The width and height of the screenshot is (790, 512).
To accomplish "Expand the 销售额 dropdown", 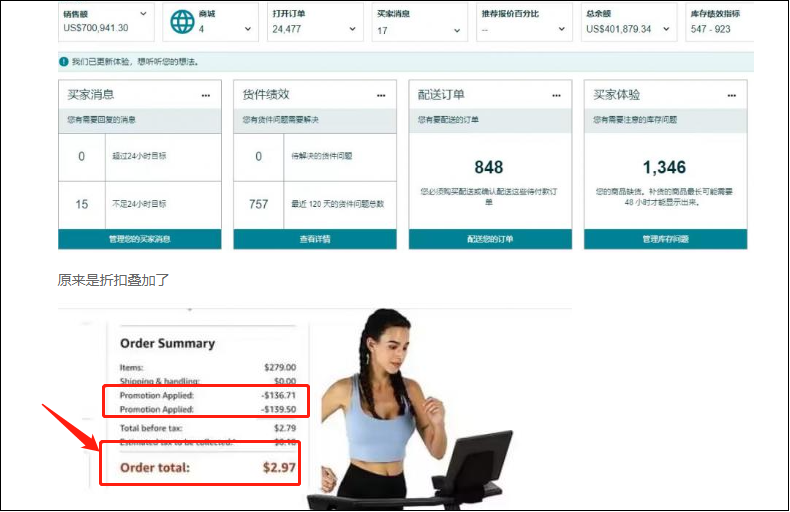I will tap(143, 14).
